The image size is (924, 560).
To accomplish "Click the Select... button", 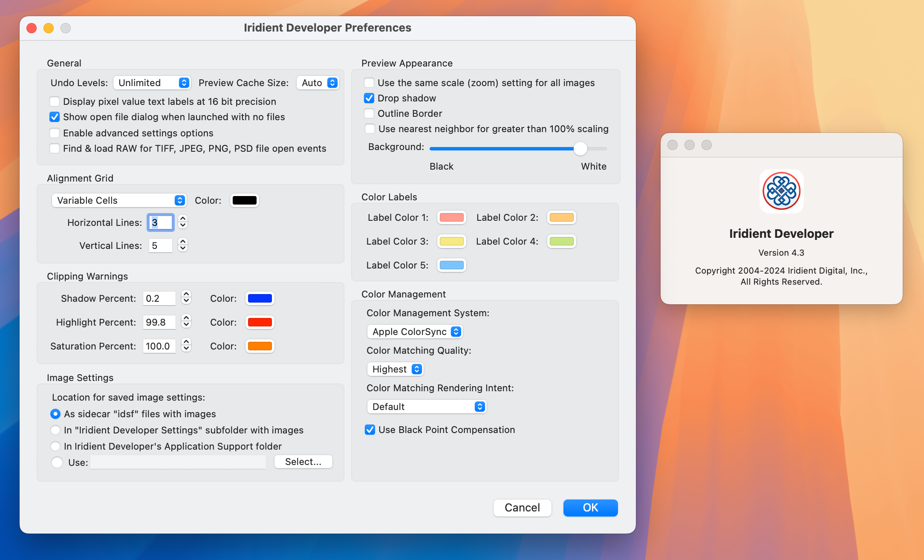I will [303, 462].
